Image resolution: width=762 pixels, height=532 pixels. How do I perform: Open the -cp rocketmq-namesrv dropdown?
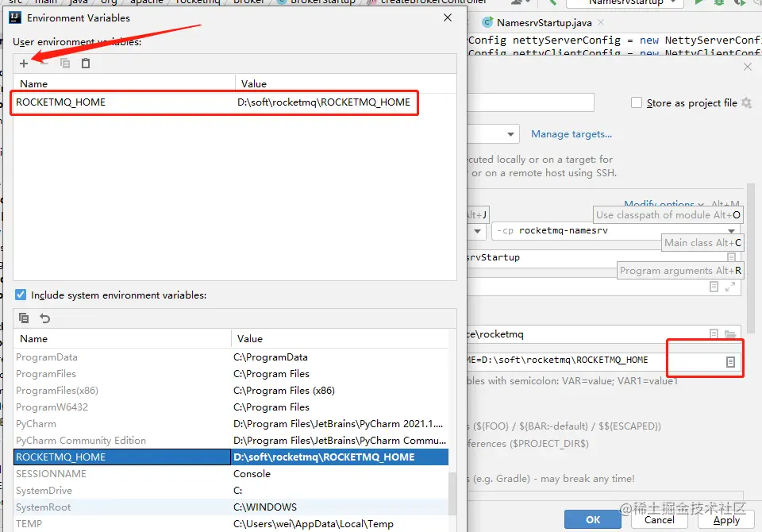[x=731, y=230]
